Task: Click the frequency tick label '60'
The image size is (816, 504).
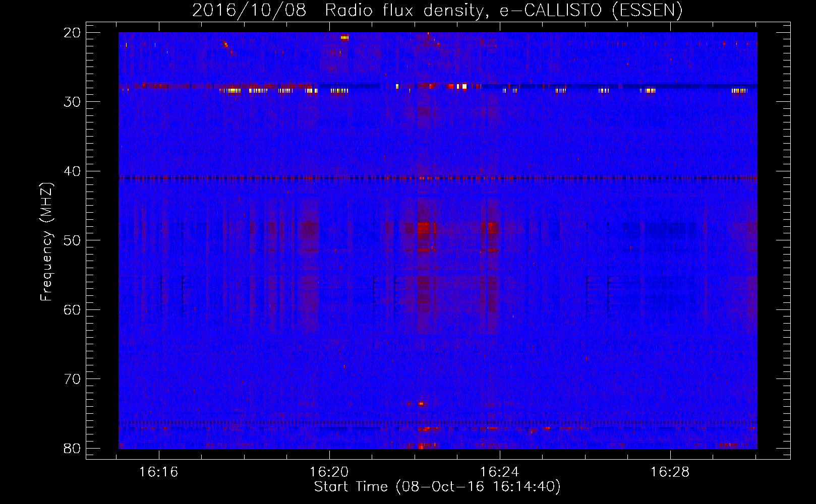Action: [x=72, y=309]
